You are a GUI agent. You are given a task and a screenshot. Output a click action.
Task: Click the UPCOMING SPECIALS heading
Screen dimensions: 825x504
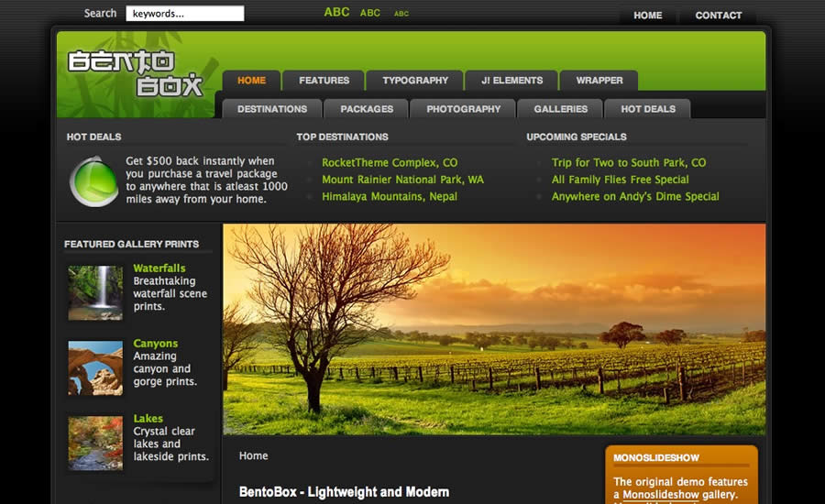pos(577,137)
